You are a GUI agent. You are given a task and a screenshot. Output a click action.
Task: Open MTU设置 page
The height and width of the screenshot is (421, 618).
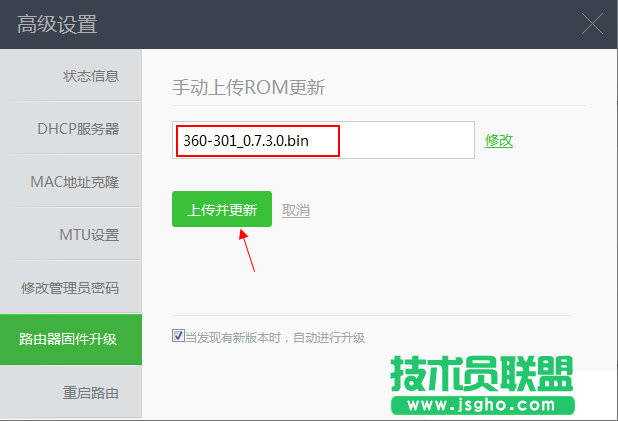pyautogui.click(x=71, y=234)
